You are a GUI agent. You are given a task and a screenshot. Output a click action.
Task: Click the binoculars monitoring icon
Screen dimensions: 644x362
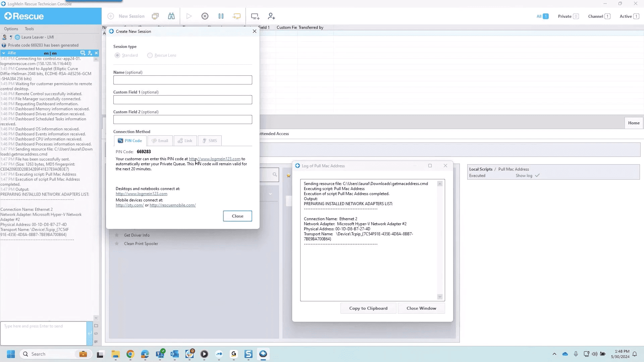click(x=171, y=16)
